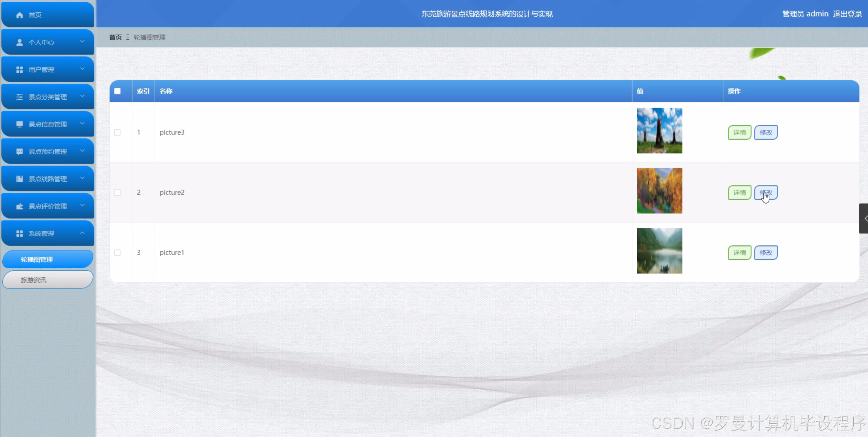This screenshot has height=437, width=868.
Task: Click the chat icon beside 景点预约管理
Action: 19,152
